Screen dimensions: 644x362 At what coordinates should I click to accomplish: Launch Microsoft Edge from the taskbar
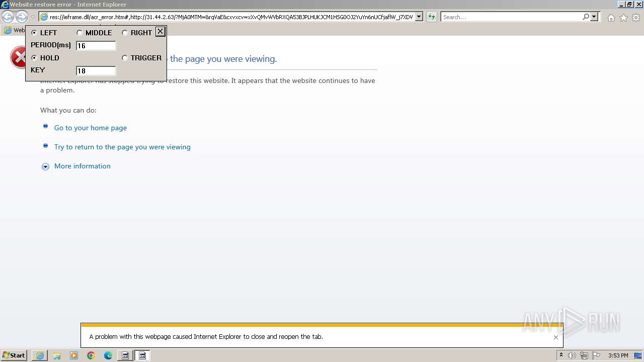(x=108, y=355)
